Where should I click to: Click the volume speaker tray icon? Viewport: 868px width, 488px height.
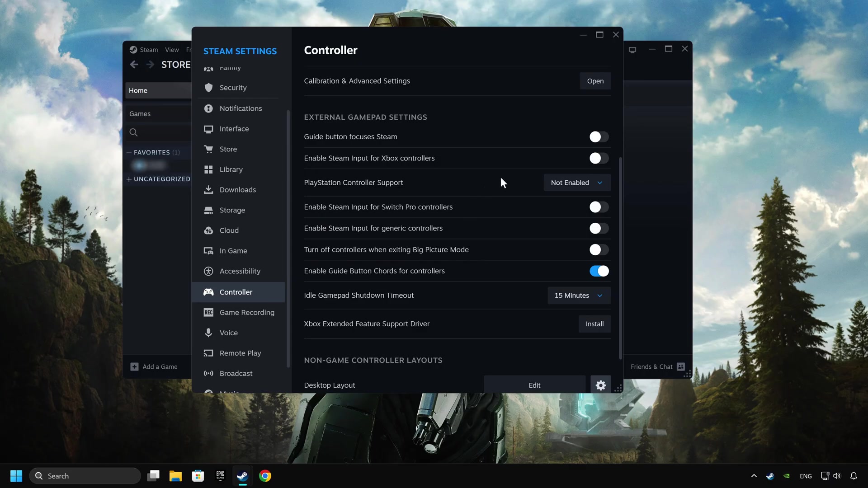tap(837, 476)
